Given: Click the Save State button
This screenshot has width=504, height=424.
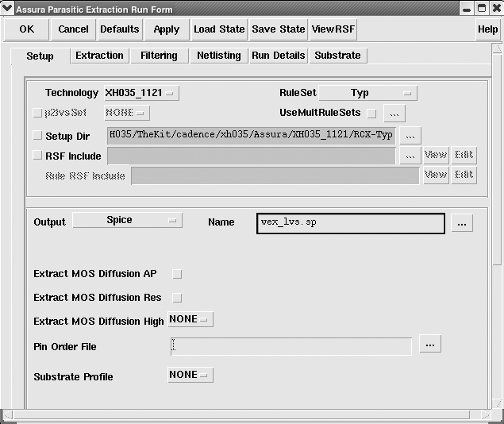Looking at the screenshot, I should coord(279,29).
